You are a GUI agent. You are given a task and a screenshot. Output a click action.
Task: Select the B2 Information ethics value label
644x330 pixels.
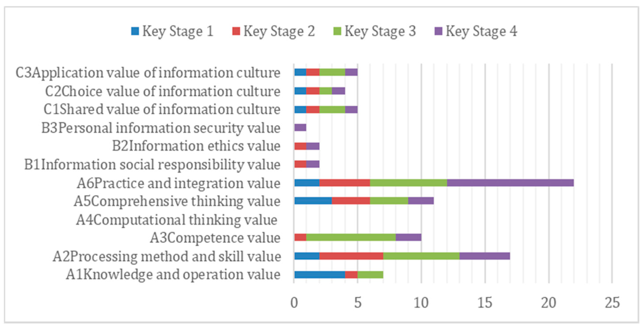click(196, 146)
